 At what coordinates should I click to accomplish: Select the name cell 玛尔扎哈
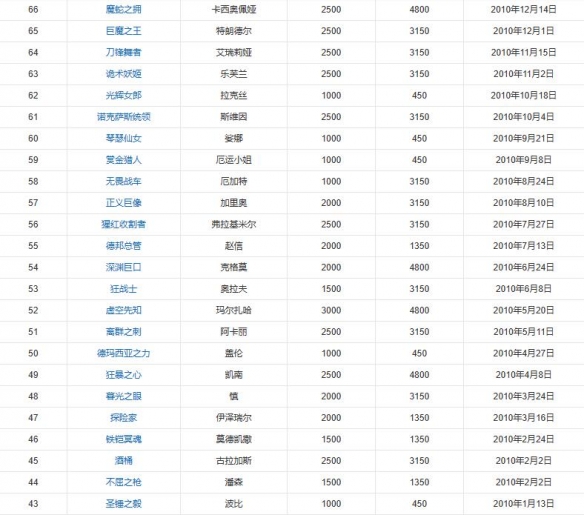point(234,310)
